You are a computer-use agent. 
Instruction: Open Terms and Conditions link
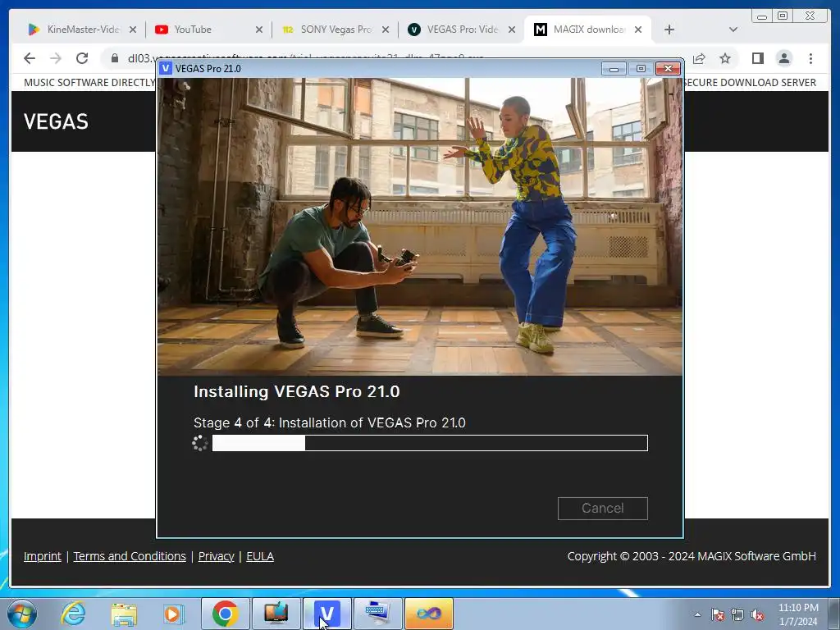(x=130, y=556)
